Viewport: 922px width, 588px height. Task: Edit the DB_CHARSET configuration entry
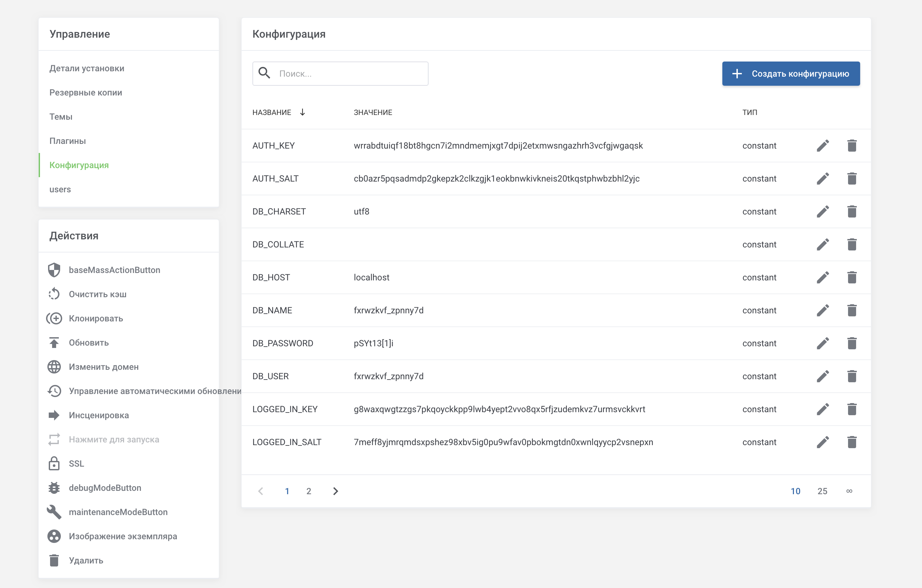tap(823, 211)
